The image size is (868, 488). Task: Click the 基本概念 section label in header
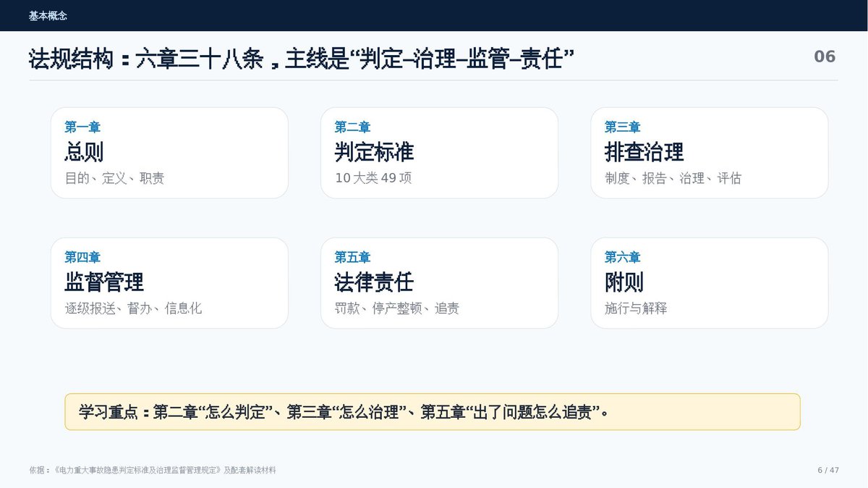click(x=48, y=16)
